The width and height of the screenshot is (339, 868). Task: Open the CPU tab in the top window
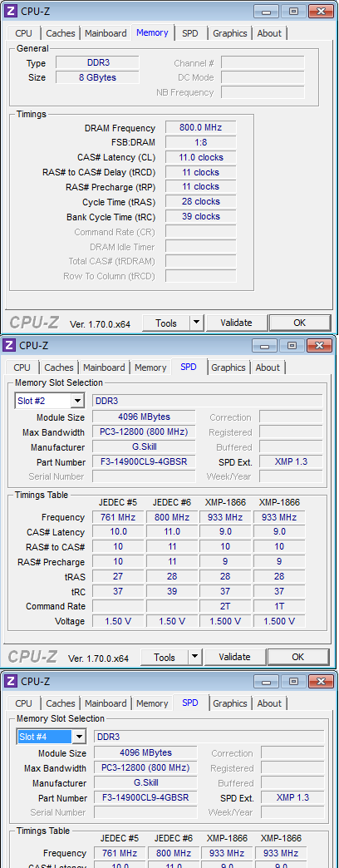coord(24,33)
